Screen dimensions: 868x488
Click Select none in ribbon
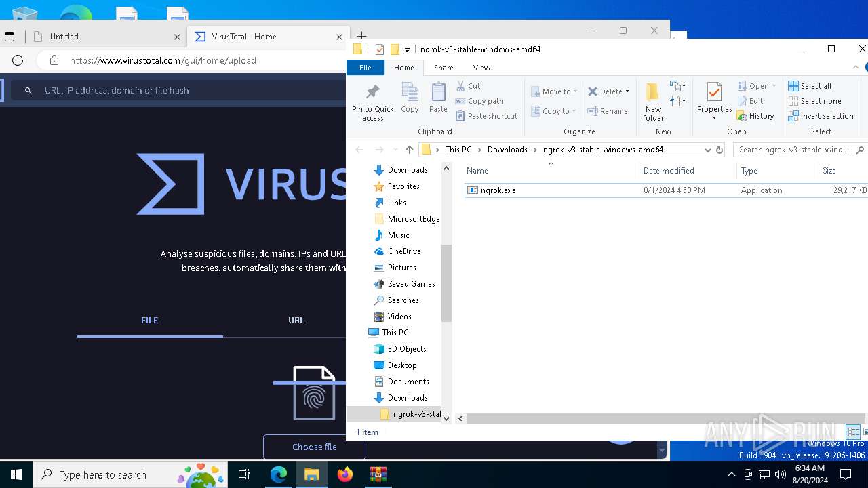(x=814, y=101)
